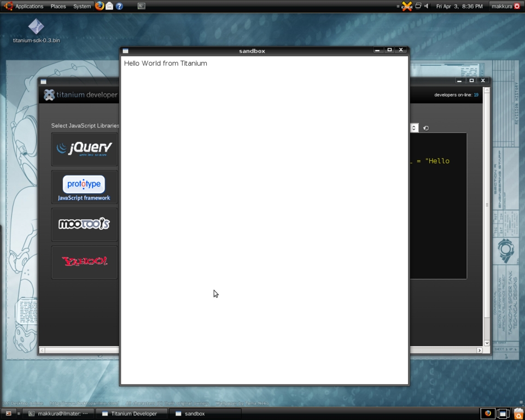Click the volume icon in the tray
This screenshot has height=420, width=525.
click(426, 6)
